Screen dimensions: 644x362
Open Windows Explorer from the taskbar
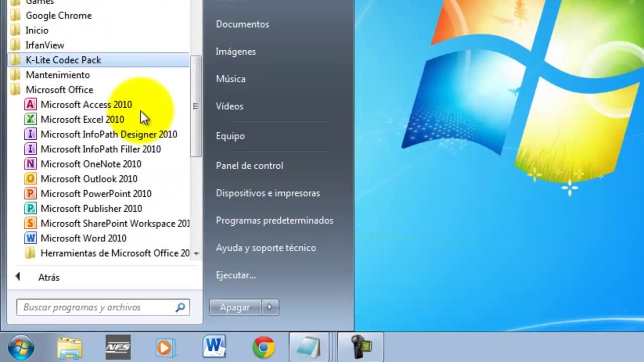[70, 348]
